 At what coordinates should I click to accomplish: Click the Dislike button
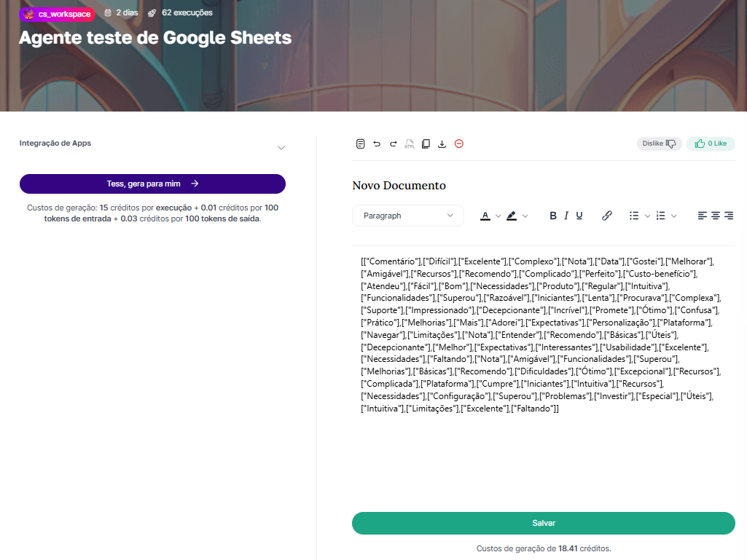click(x=660, y=143)
